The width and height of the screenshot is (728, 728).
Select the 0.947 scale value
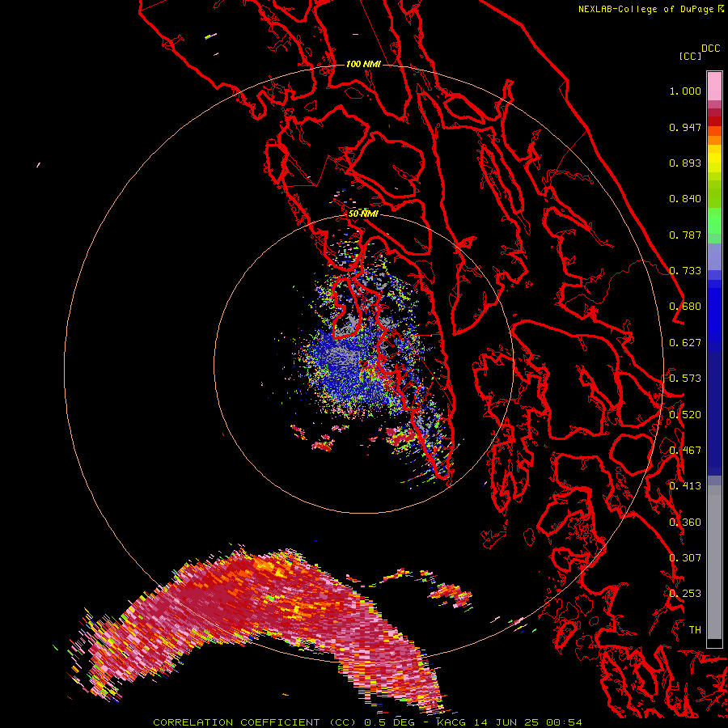685,127
